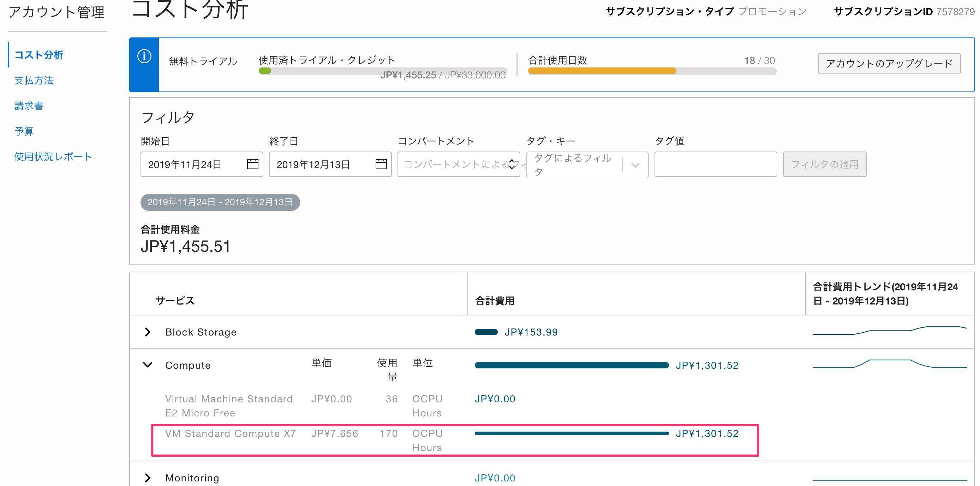Open the 支払方法 page from the sidebar

(34, 81)
